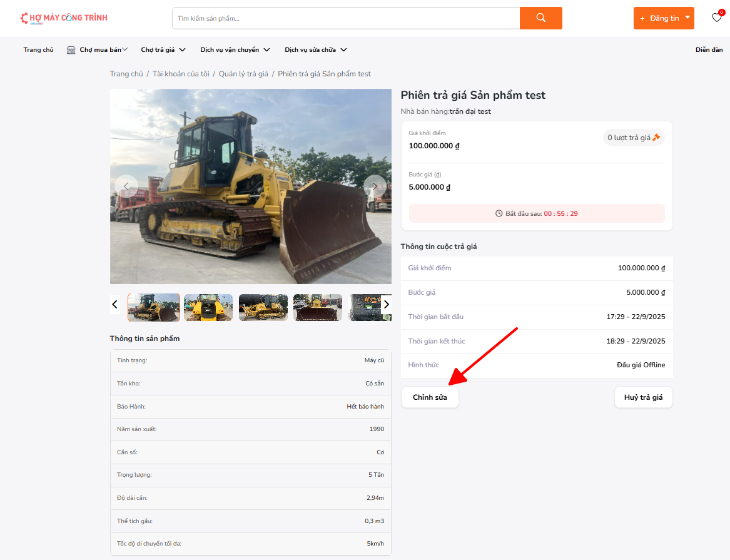Screen dimensions: 730x560
Task: Open the Dịch vụ sửa chữa dropdown
Action: [x=315, y=50]
